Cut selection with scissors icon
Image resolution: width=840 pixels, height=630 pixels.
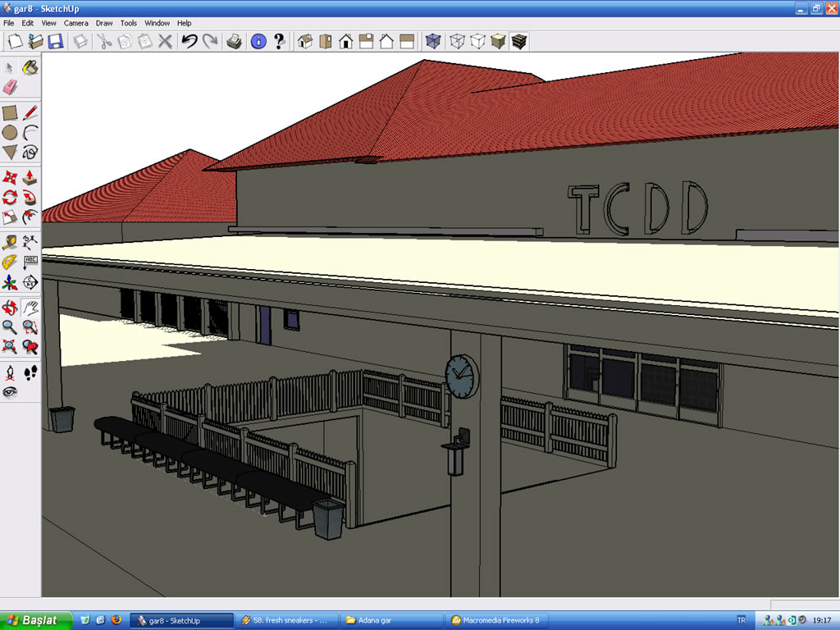point(104,41)
